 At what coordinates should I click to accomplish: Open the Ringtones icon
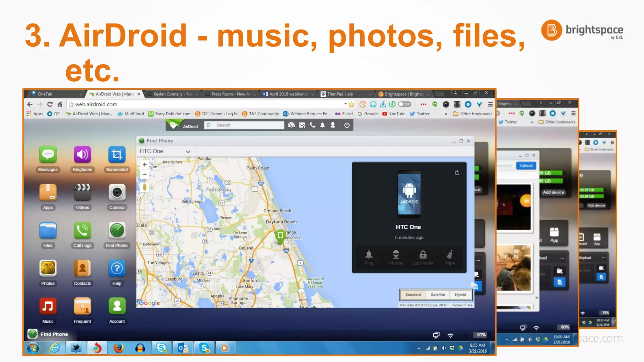click(82, 155)
